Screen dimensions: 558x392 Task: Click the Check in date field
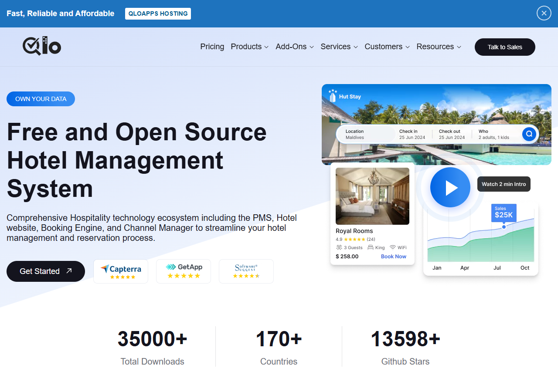click(412, 134)
